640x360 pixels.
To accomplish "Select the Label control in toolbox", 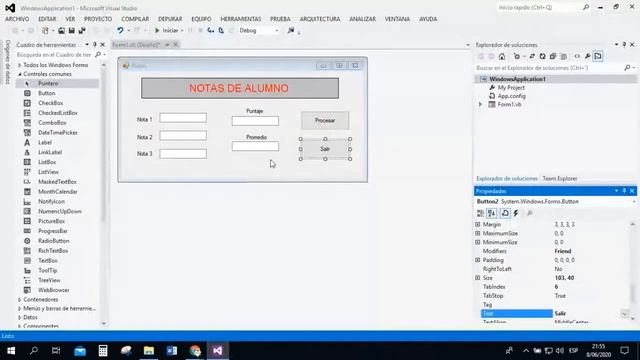I will click(45, 142).
